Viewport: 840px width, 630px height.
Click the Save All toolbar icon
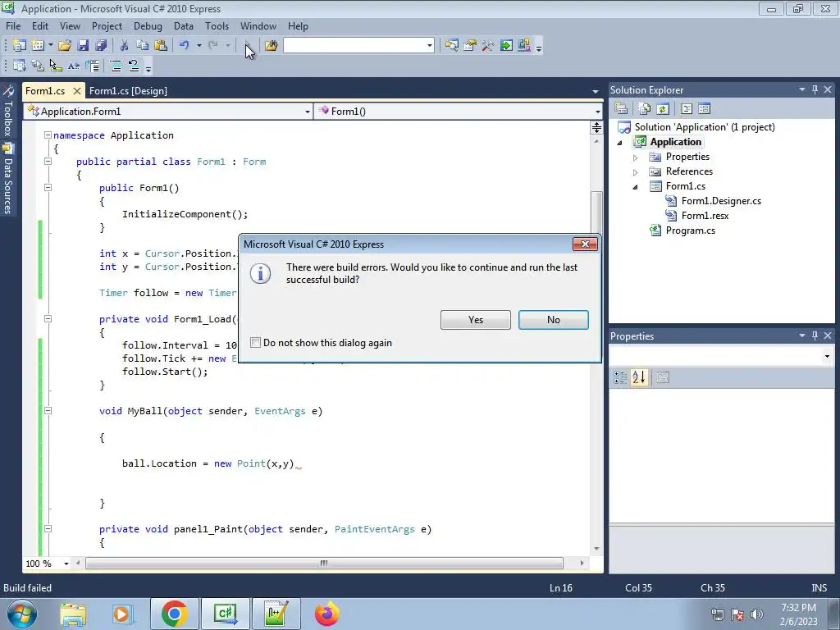[101, 46]
